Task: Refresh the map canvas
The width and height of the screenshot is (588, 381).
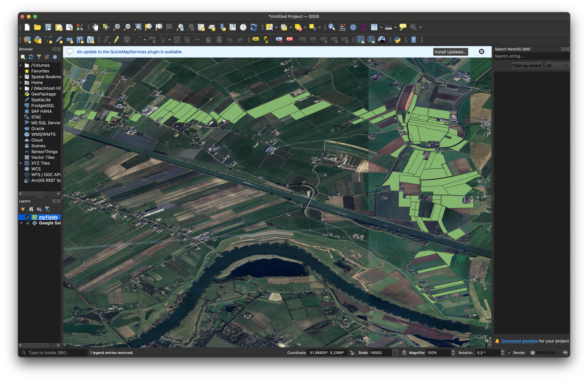Action: pyautogui.click(x=254, y=27)
